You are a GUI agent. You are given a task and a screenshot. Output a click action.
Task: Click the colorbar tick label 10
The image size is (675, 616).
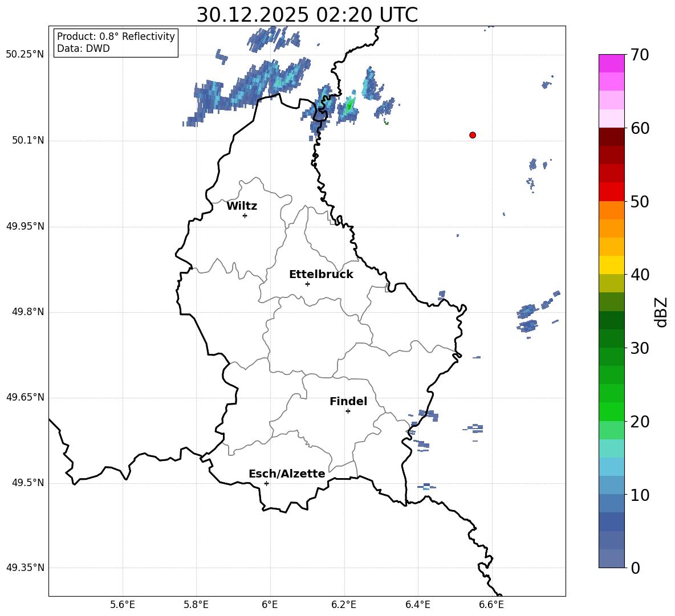point(640,495)
